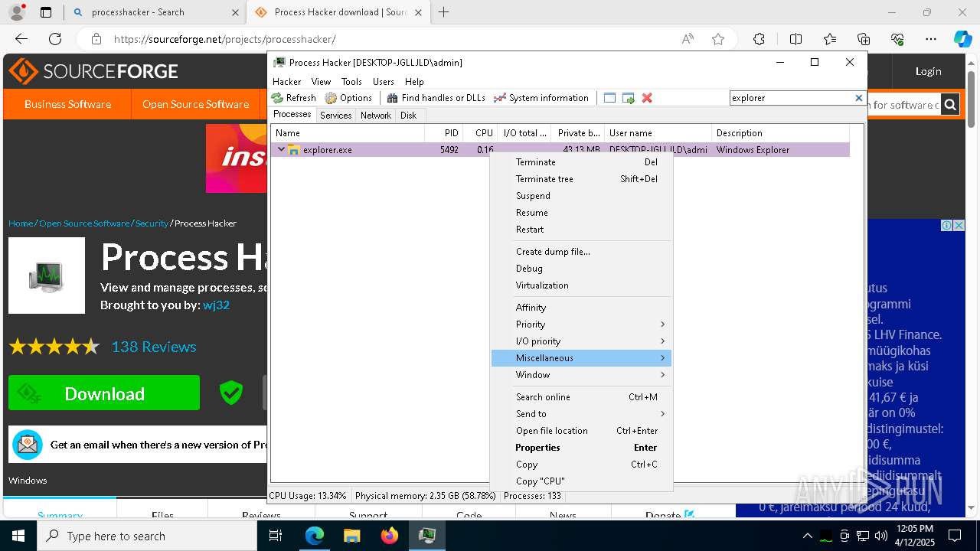The height and width of the screenshot is (551, 980).
Task: Collapse the explorer.exe tree node
Action: (281, 149)
